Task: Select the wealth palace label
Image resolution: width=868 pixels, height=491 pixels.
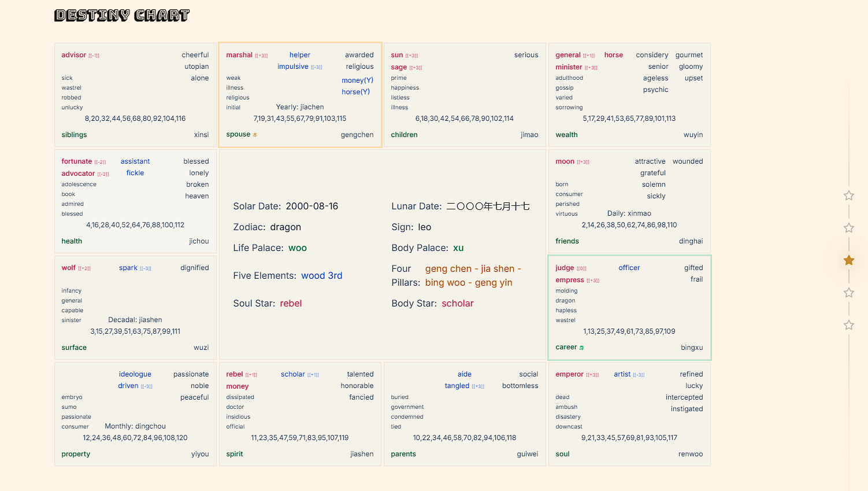Action: 566,135
